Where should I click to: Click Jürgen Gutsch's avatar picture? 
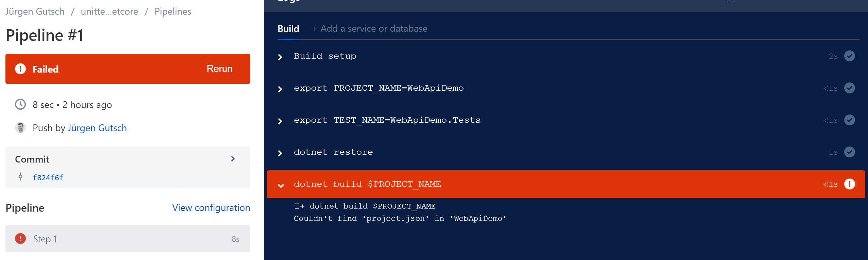tap(20, 128)
